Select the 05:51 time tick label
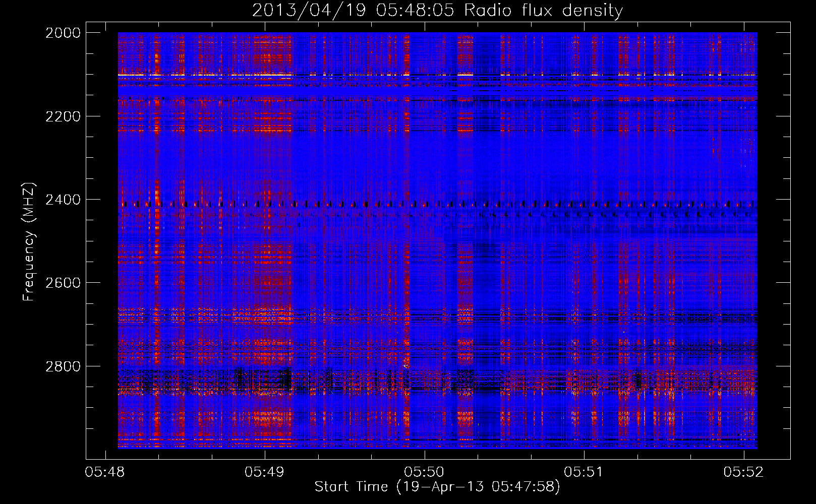The image size is (816, 504). [x=584, y=472]
